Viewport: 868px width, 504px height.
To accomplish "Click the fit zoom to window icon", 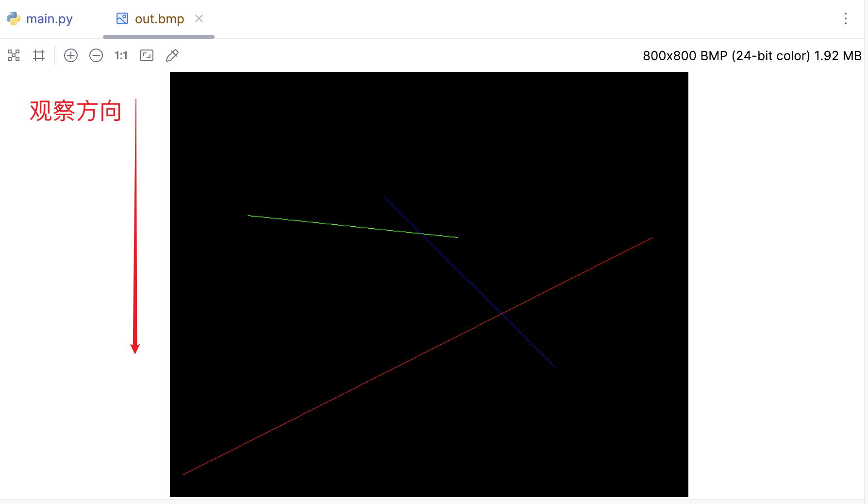I will tap(147, 55).
